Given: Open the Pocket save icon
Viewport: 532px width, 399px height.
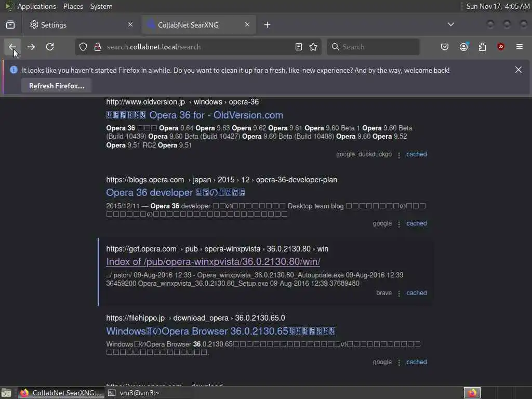Looking at the screenshot, I should 445,47.
